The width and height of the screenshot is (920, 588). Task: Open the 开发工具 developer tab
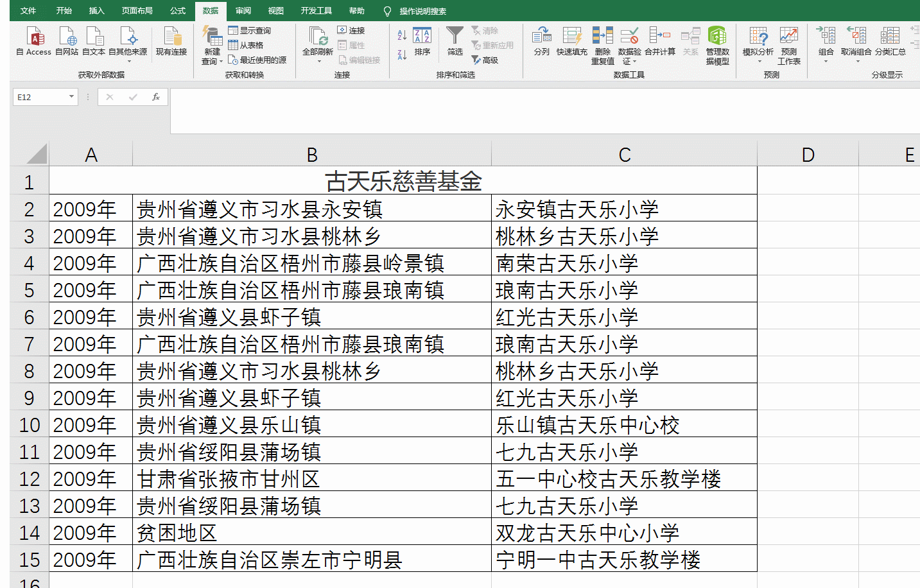click(317, 11)
